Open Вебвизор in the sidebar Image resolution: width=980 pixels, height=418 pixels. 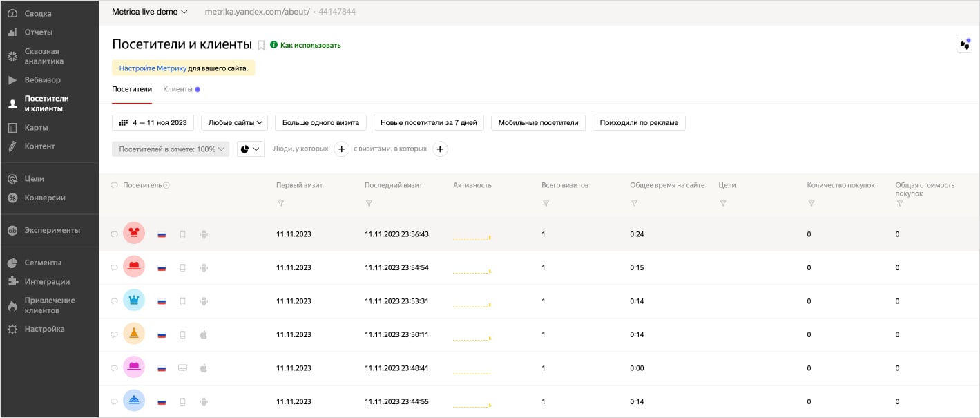click(42, 80)
